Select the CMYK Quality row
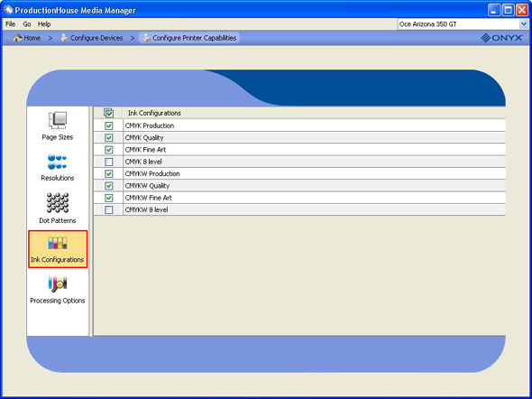Screen dimensions: 532x399 coord(299,137)
